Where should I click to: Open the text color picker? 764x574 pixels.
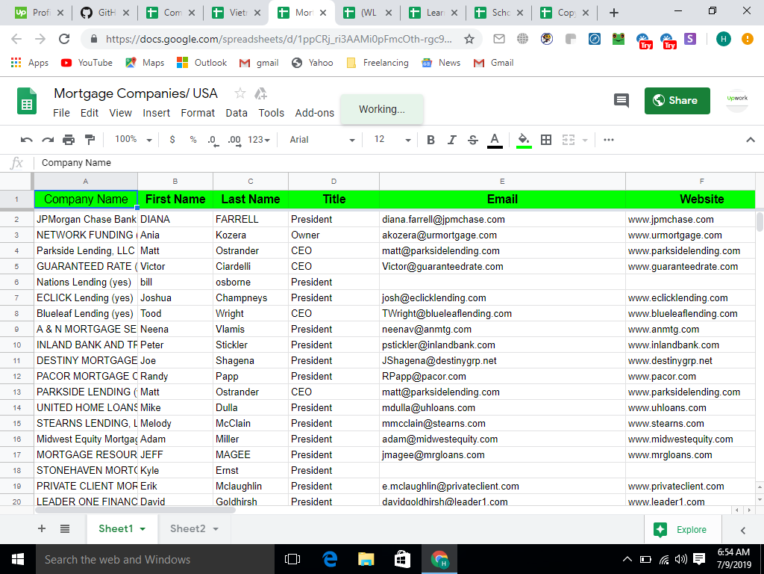coord(495,140)
